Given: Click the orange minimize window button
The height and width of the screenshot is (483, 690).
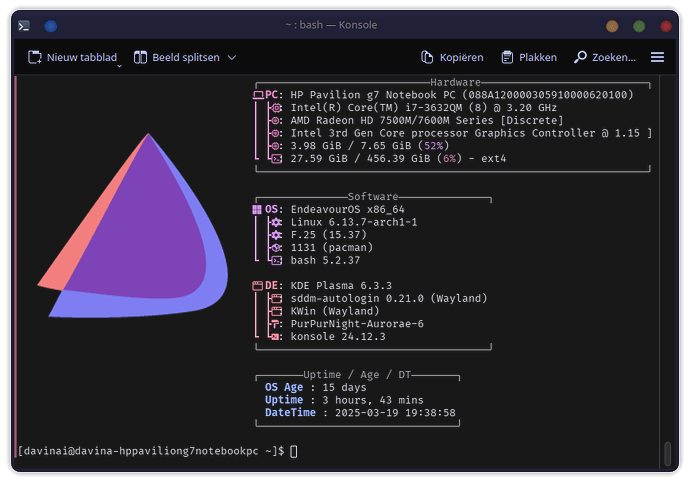Looking at the screenshot, I should click(x=612, y=26).
